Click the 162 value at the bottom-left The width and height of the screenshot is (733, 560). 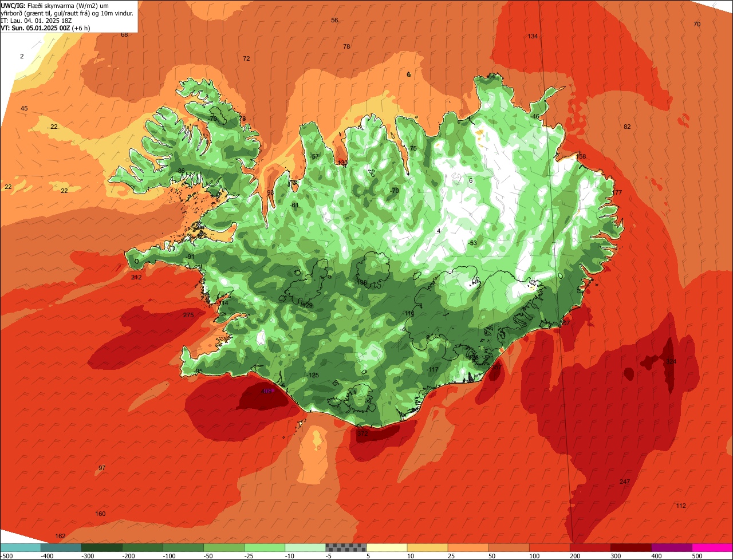(60, 536)
